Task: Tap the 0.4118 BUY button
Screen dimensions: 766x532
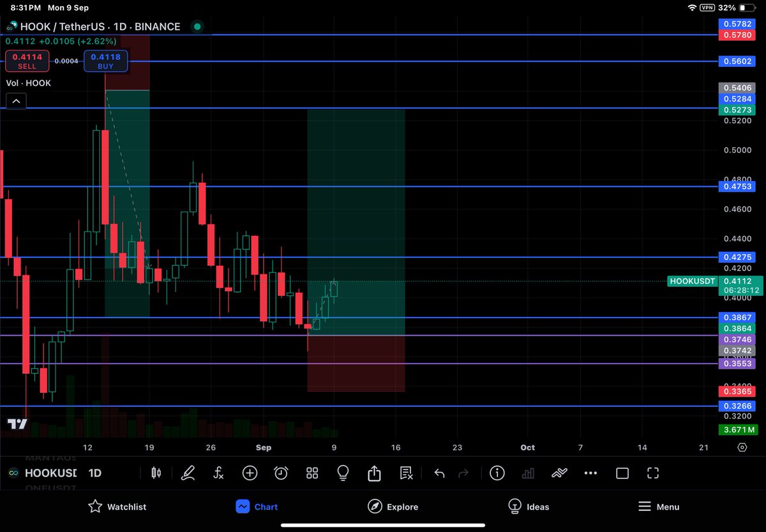Action: [x=105, y=61]
